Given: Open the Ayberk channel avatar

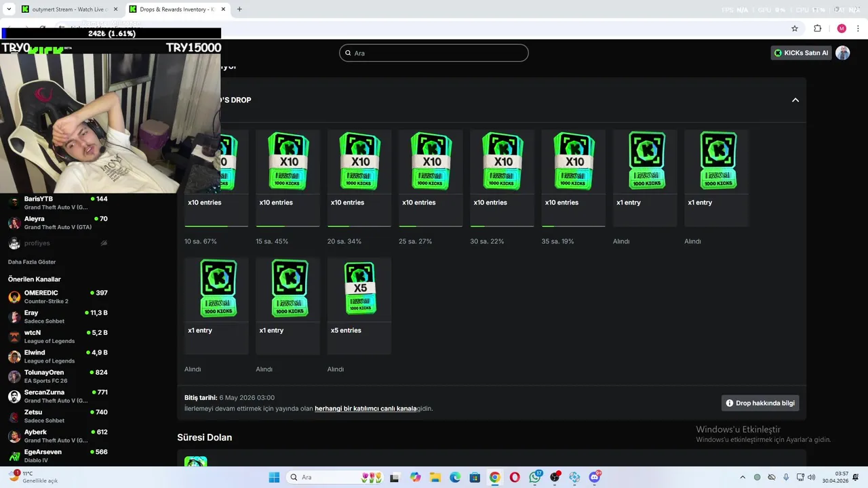Looking at the screenshot, I should [14, 436].
